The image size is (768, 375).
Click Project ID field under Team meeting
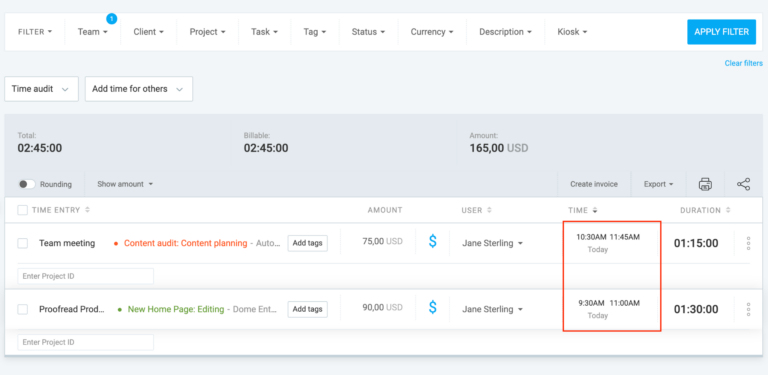coord(86,276)
